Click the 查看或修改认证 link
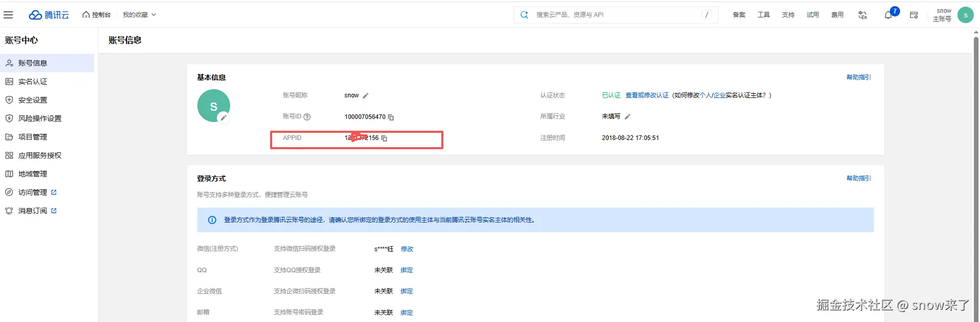The image size is (980, 322). (647, 95)
